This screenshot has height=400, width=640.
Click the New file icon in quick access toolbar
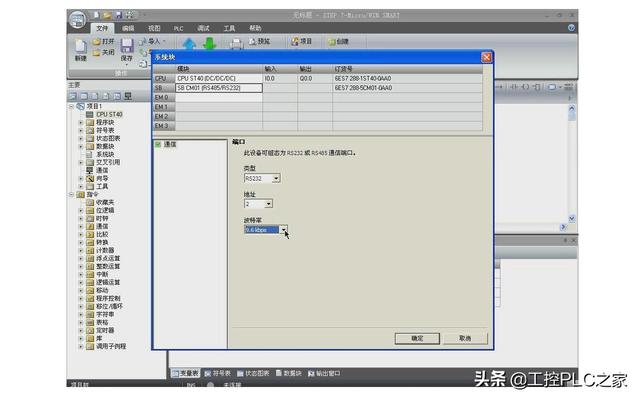96,15
